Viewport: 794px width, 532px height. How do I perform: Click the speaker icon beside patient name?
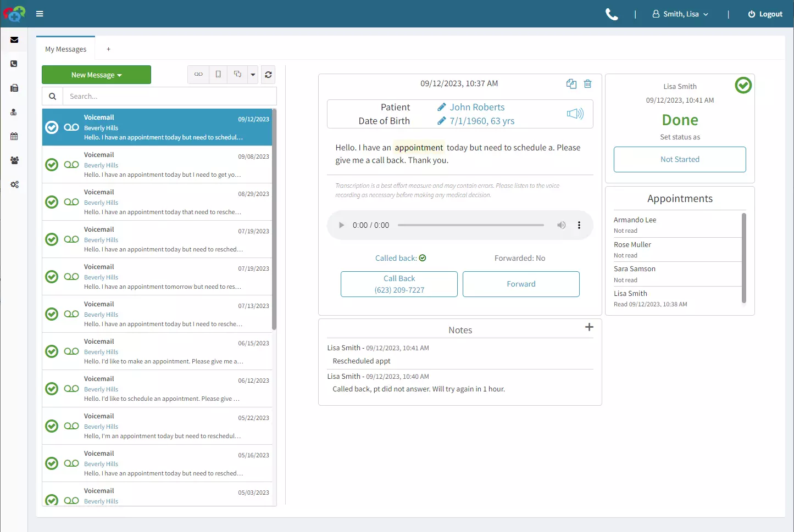(x=575, y=114)
